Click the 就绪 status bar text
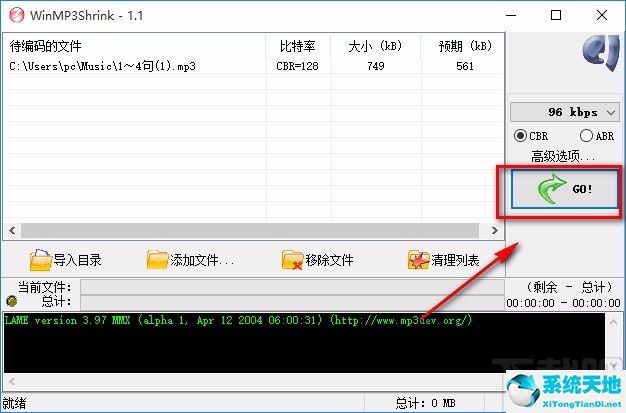The image size is (626, 413). pos(14,403)
